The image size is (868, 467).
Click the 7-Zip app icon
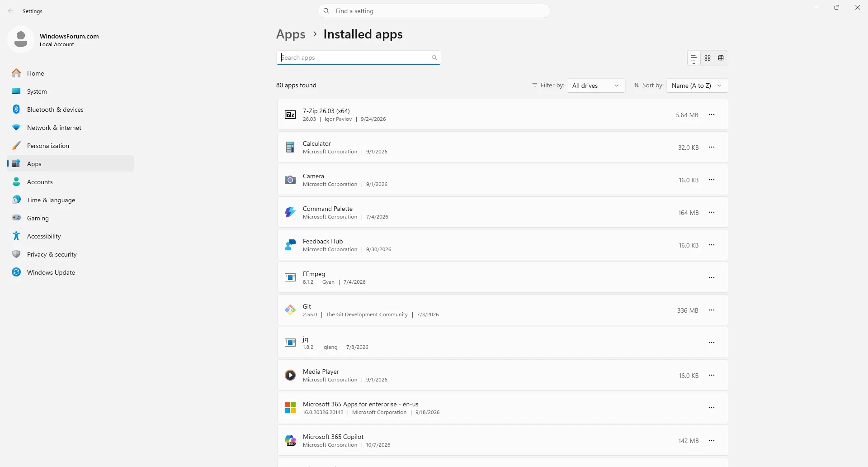(x=290, y=115)
